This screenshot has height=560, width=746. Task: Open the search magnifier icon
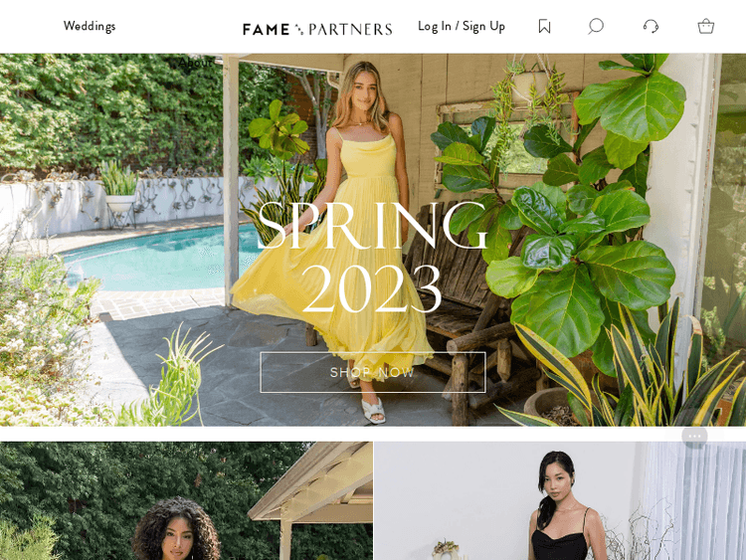coord(595,26)
